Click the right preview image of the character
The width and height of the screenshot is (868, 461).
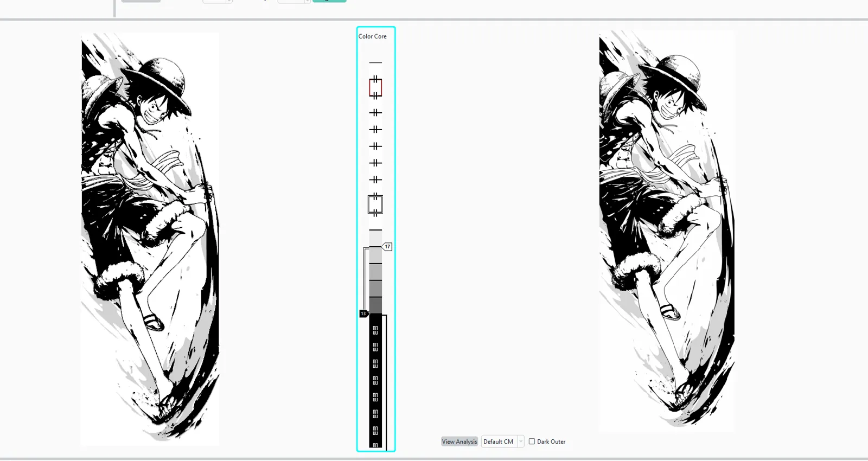coord(666,231)
